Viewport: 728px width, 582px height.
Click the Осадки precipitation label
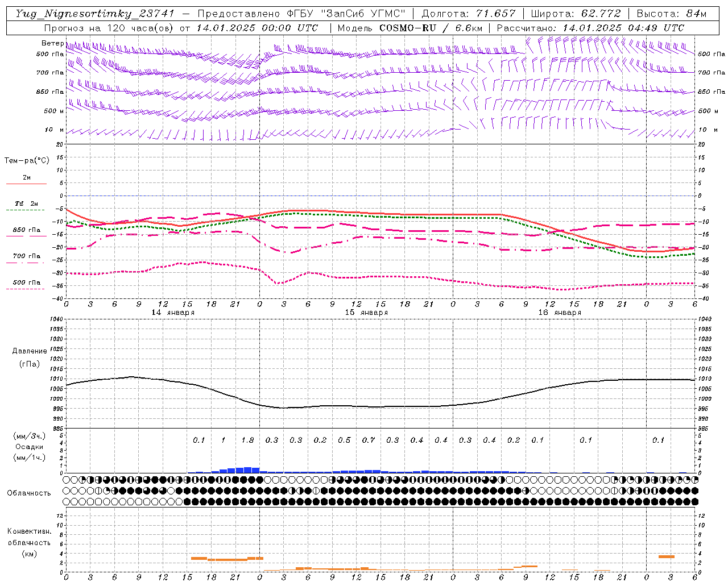(29, 447)
